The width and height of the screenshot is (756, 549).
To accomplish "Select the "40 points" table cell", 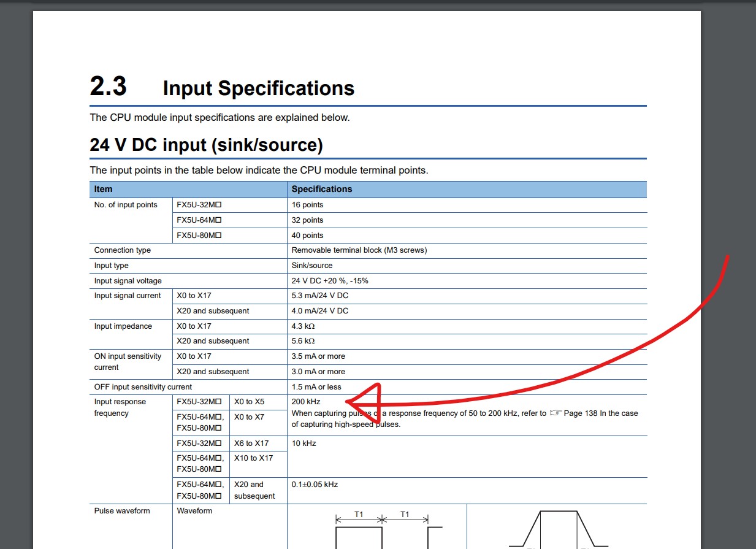I will coord(307,236).
